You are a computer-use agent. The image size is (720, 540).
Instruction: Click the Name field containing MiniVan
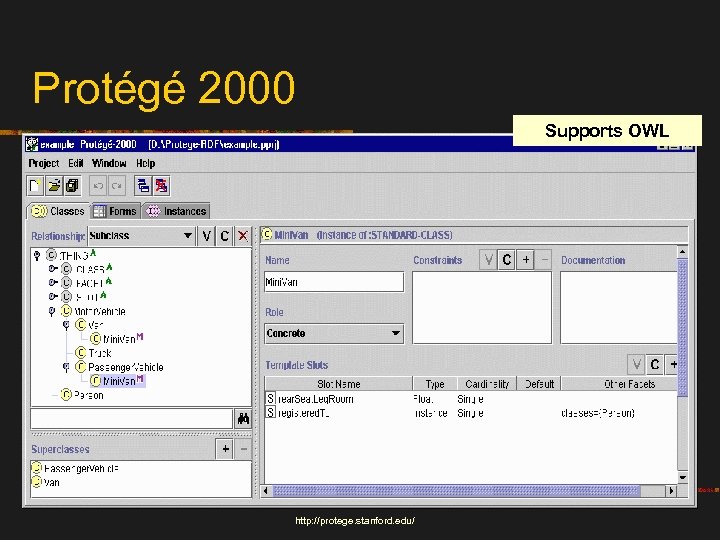[334, 282]
